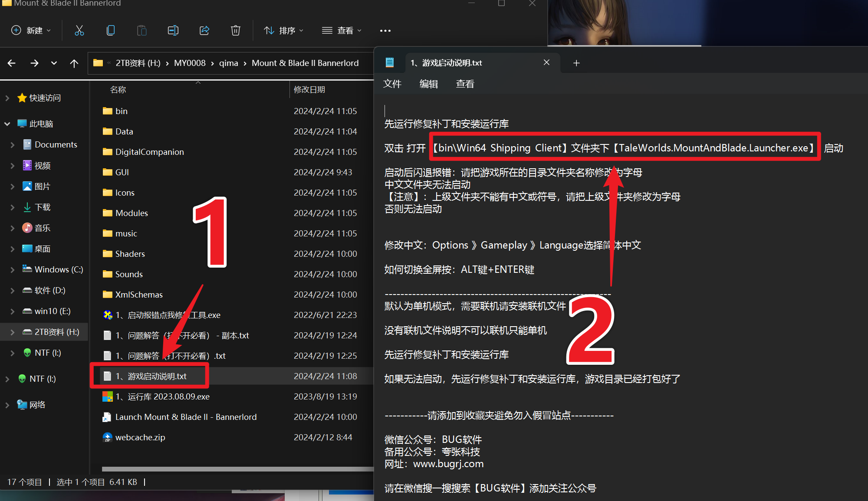Image resolution: width=868 pixels, height=501 pixels.
Task: Paste clipboard contents using paste icon
Action: [142, 30]
